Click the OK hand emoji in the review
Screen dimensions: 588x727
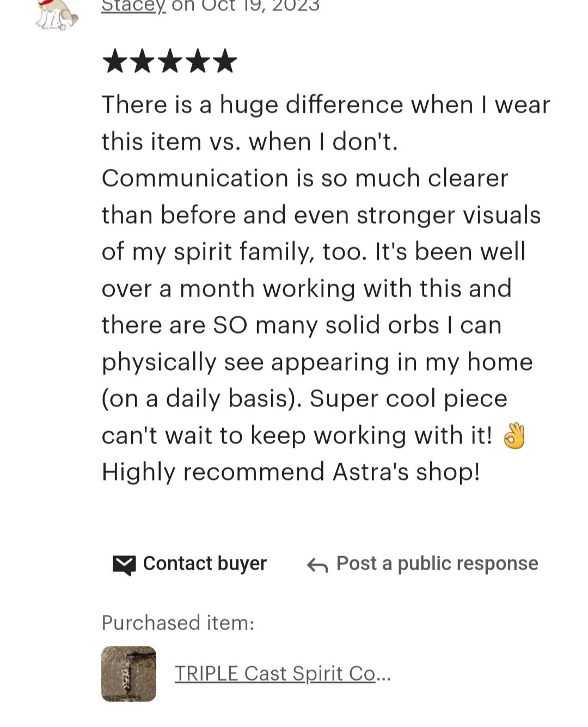pyautogui.click(x=514, y=436)
